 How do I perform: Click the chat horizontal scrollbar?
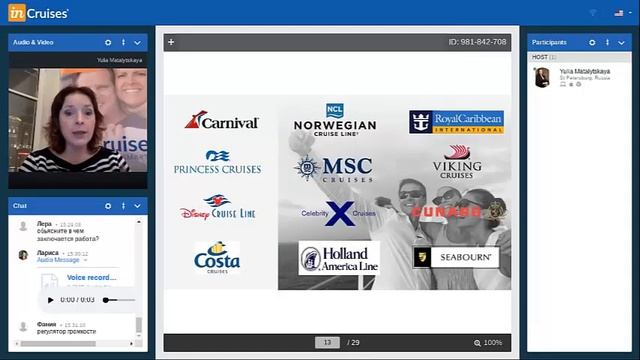pyautogui.click(x=58, y=344)
